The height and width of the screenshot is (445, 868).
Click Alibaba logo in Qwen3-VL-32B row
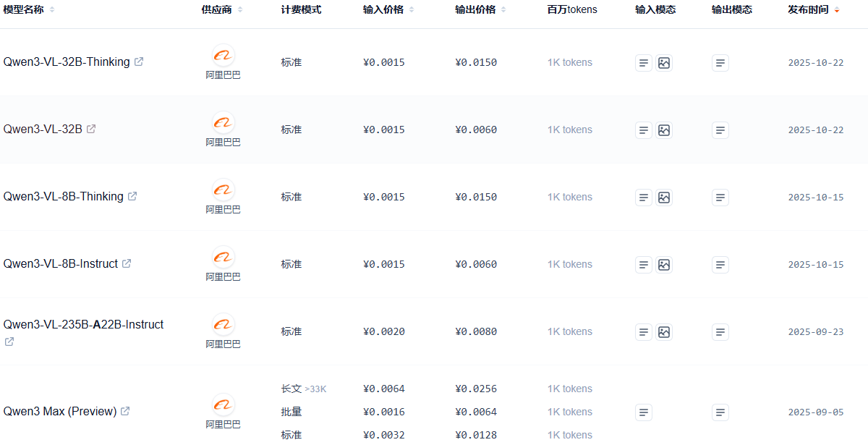223,122
